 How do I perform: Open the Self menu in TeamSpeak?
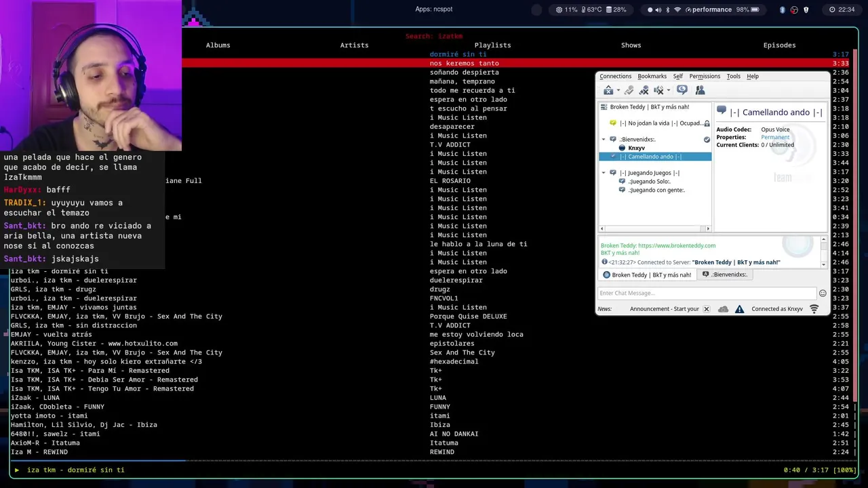click(677, 77)
